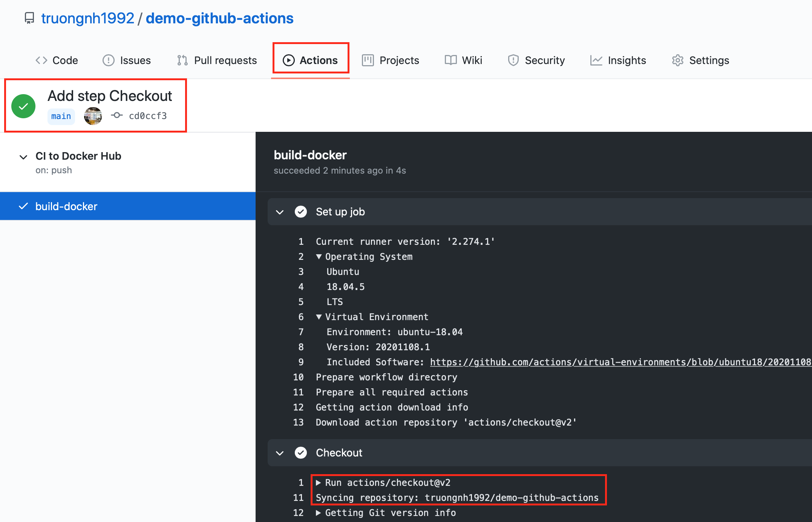This screenshot has width=812, height=522.
Task: Open the virtual-environments Included Software link
Action: pos(620,362)
